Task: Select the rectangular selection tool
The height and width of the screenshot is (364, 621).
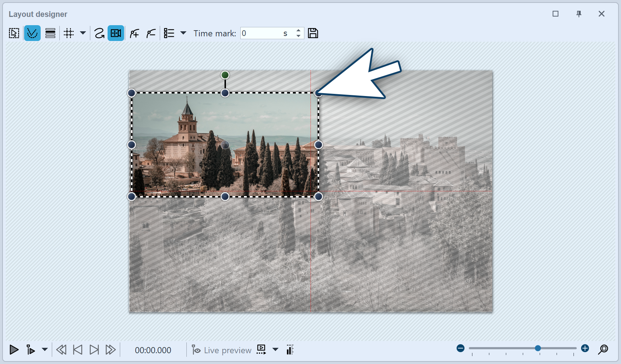Action: tap(14, 33)
